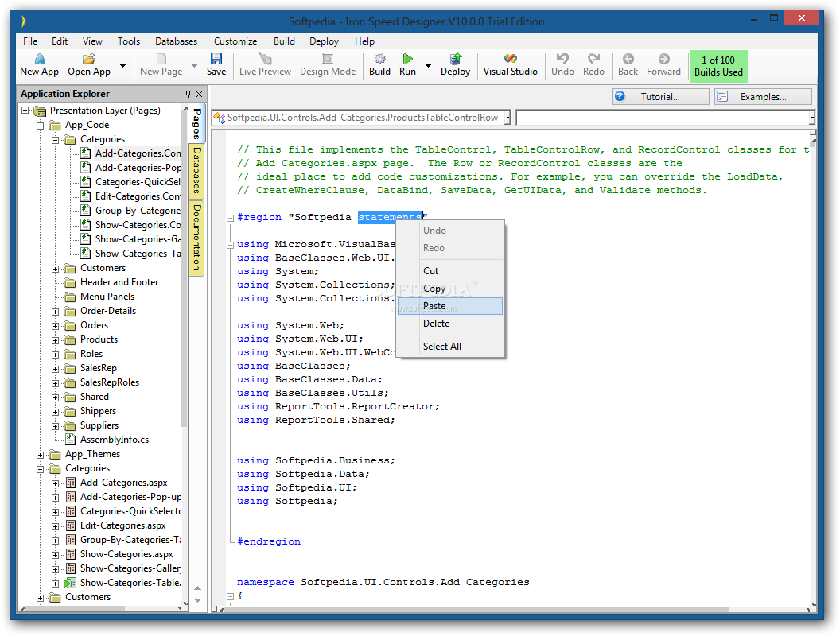Select the AssemblyInfo.cs file
The height and width of the screenshot is (636, 840).
(115, 440)
